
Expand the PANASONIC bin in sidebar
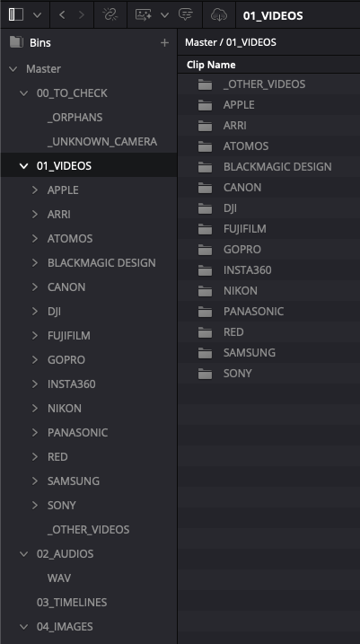(x=35, y=433)
